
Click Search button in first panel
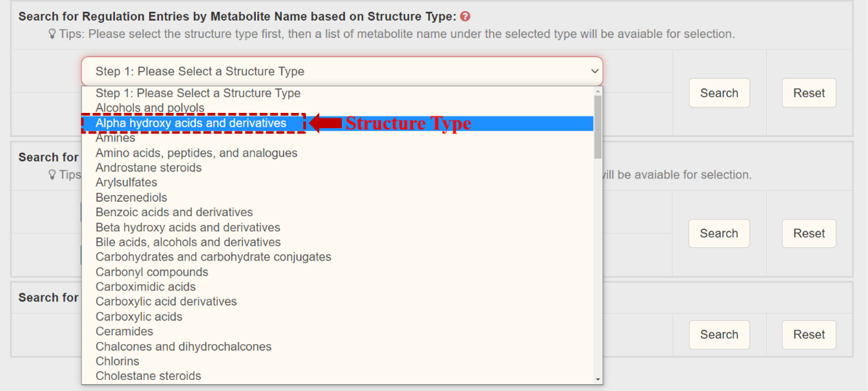(719, 94)
